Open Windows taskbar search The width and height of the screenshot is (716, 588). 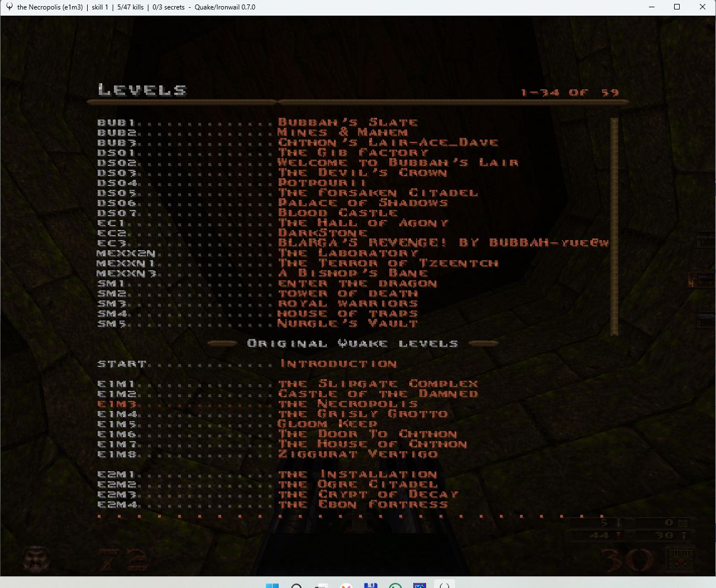297,585
